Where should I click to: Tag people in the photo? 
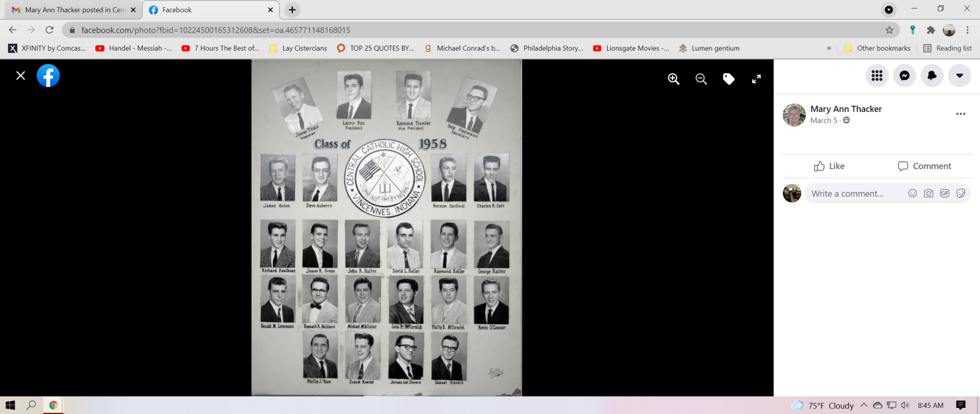coord(728,79)
